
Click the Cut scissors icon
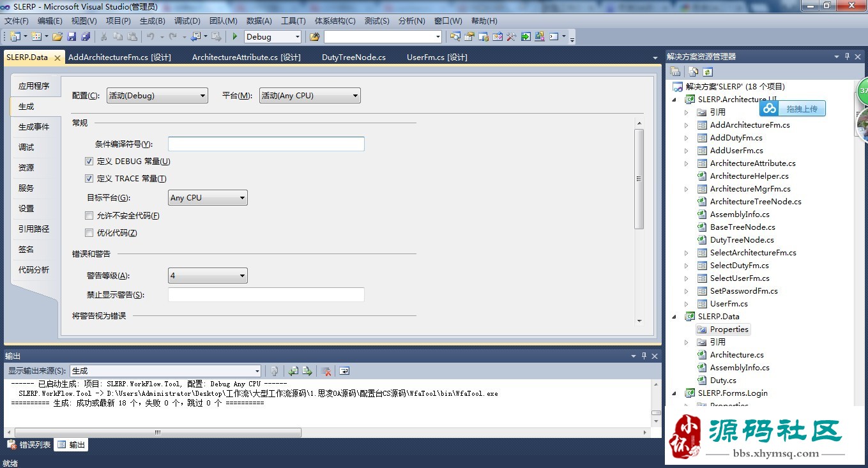103,36
